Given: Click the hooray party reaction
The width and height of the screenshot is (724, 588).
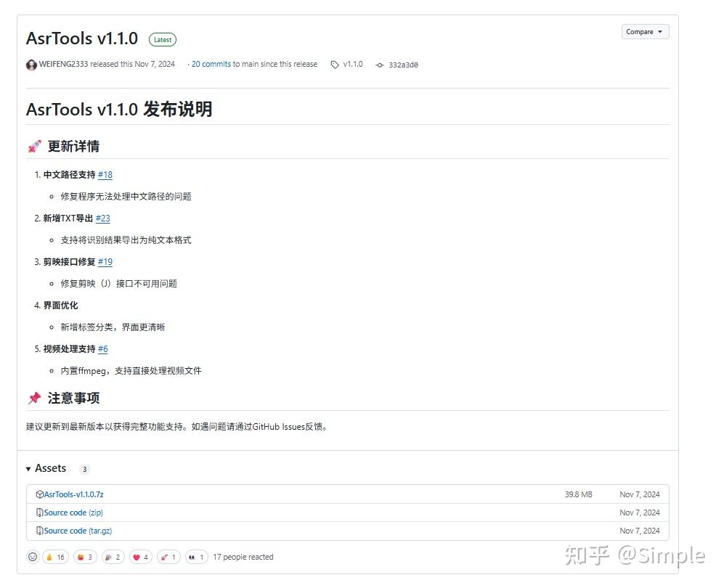Looking at the screenshot, I should [x=112, y=557].
